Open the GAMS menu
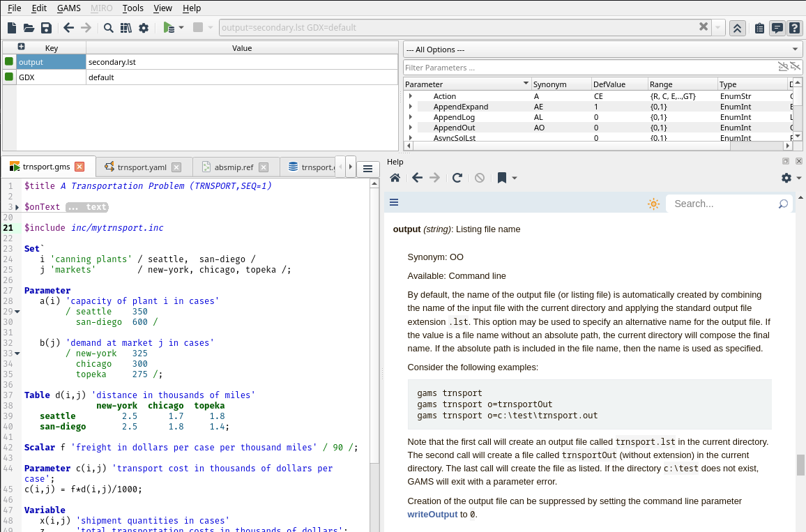Viewport: 806px width, 532px height. pos(69,8)
